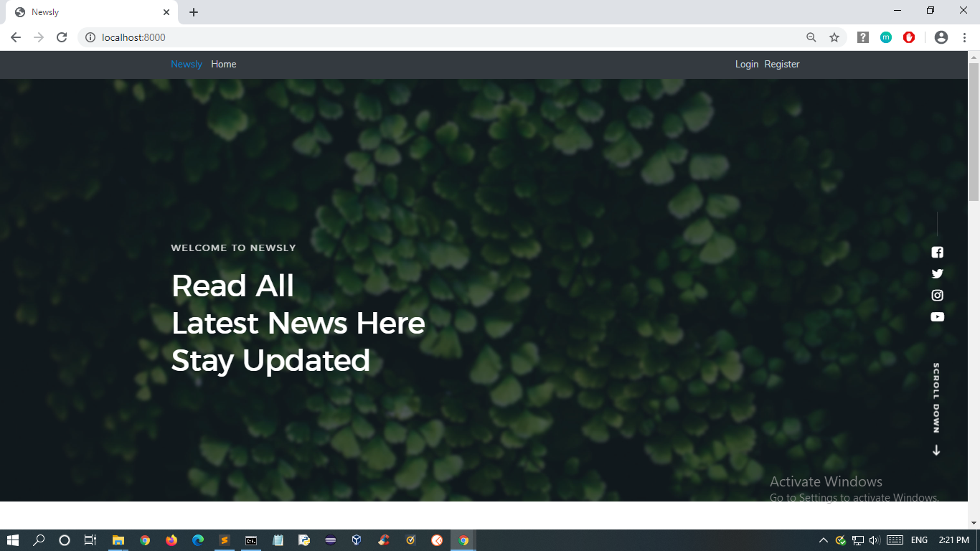Go to Home in the navbar
980x551 pixels.
pos(224,64)
